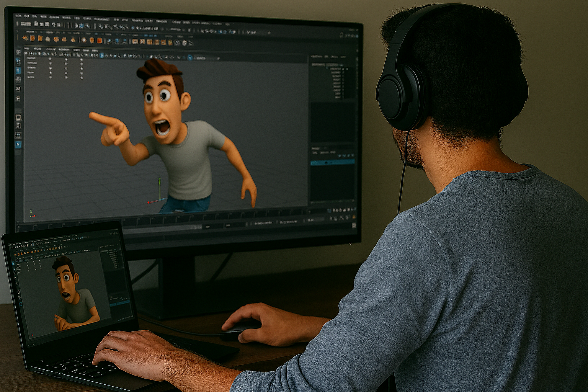The height and width of the screenshot is (392, 588).
Task: Click the first orange icon in the shelf
Action: [25, 38]
